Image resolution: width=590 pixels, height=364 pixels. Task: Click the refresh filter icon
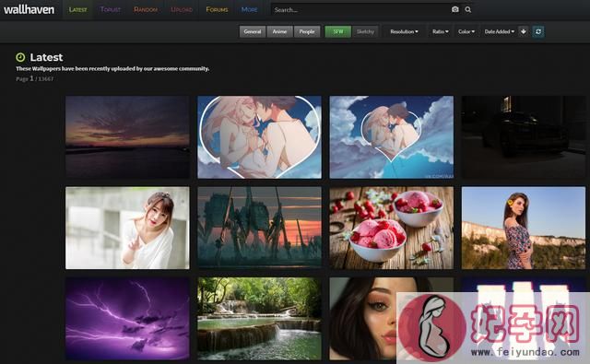(x=538, y=31)
